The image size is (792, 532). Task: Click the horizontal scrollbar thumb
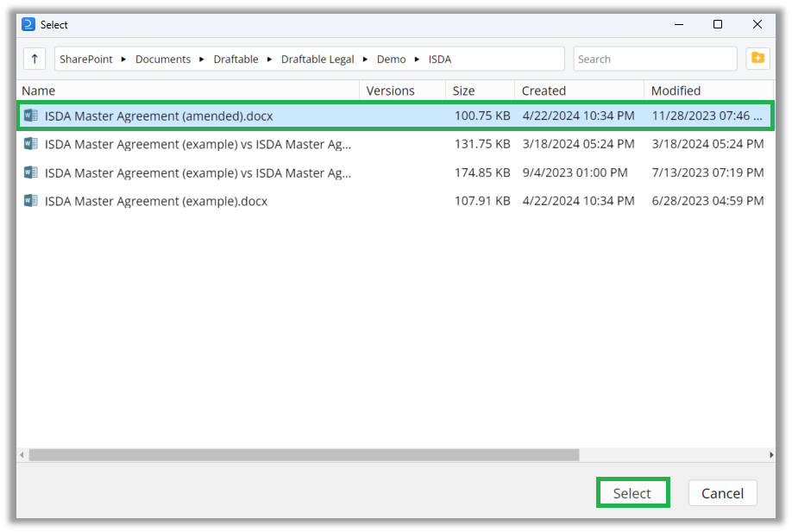coord(304,454)
